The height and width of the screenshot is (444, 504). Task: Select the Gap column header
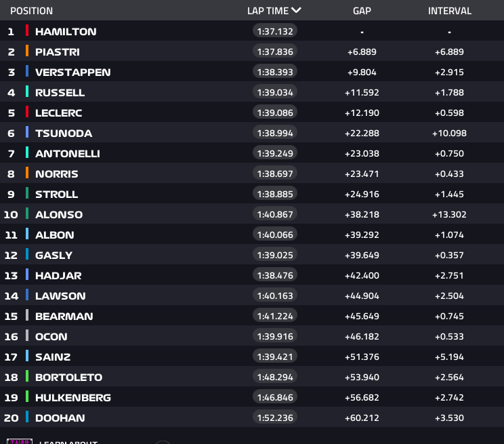pos(362,11)
